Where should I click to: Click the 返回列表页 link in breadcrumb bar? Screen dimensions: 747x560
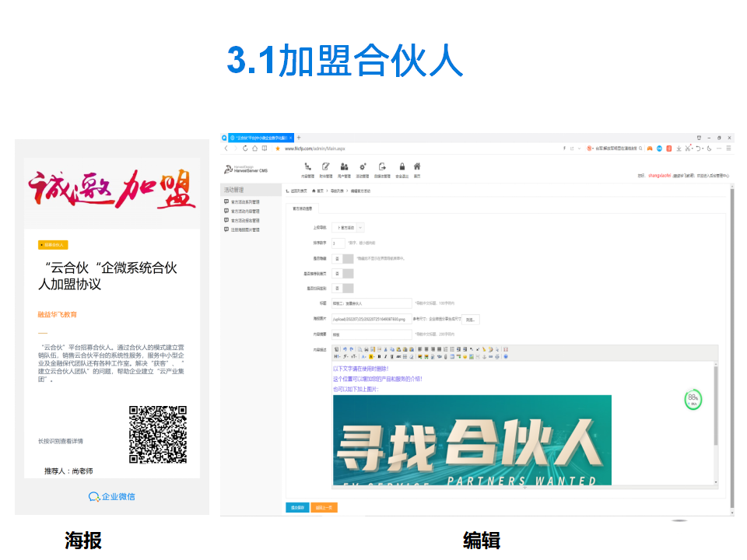tap(296, 191)
